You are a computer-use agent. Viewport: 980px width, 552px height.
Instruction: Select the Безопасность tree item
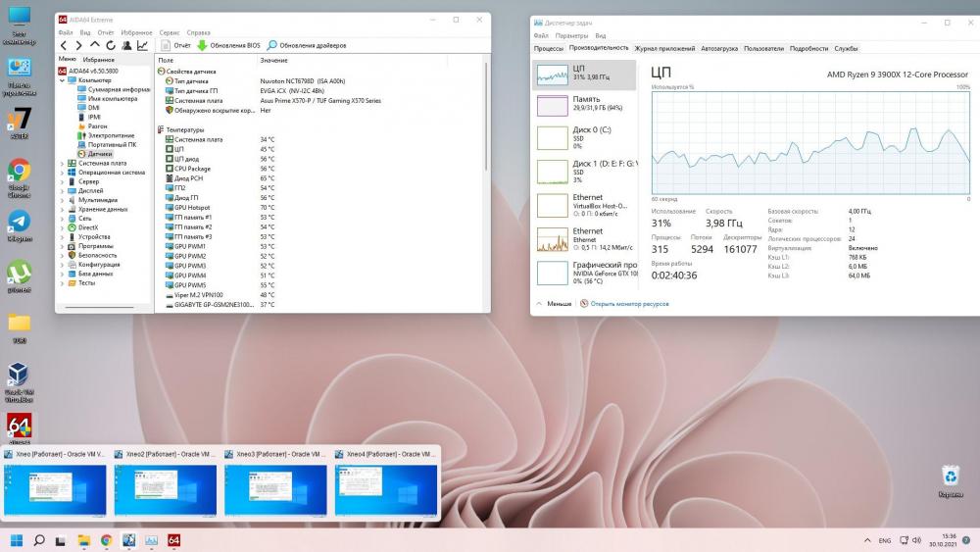tap(92, 255)
